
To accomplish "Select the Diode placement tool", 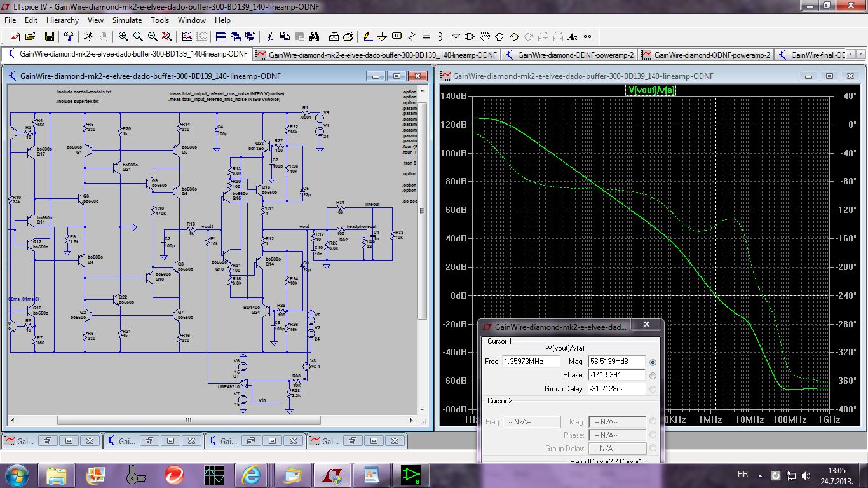I will (456, 36).
